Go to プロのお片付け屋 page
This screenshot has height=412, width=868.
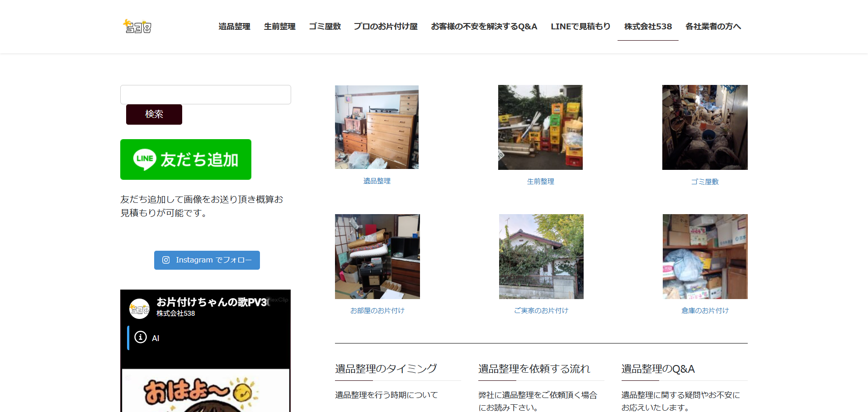386,27
